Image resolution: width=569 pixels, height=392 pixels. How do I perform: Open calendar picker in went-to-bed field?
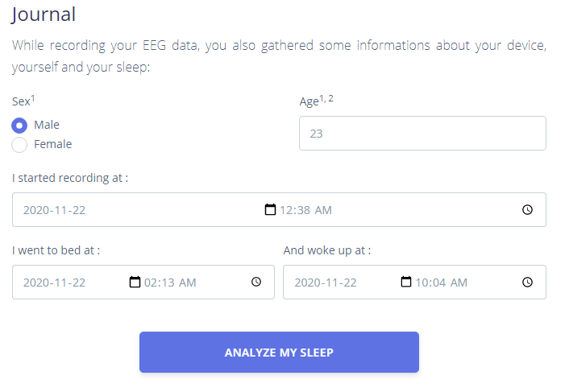135,283
